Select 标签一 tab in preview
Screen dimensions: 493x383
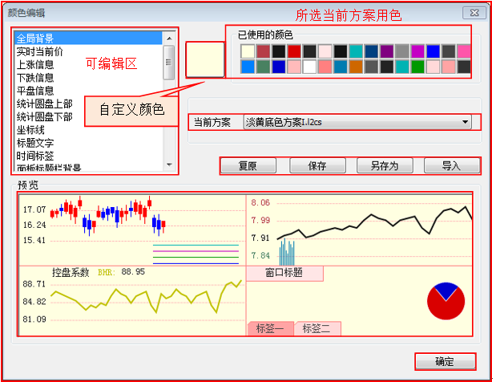pos(270,329)
